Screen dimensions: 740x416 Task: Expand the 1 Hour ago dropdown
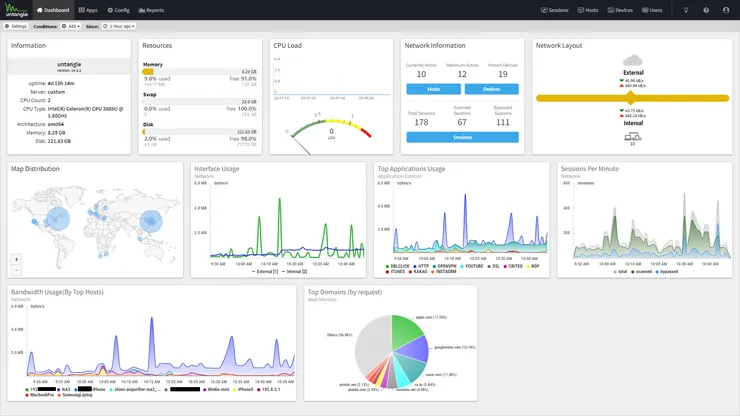coord(119,26)
